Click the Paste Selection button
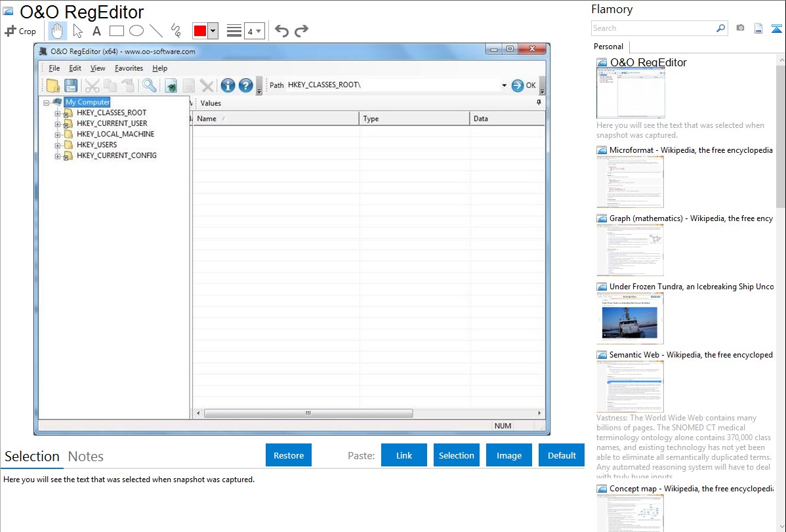Screen dimensions: 786x532 tap(457, 455)
